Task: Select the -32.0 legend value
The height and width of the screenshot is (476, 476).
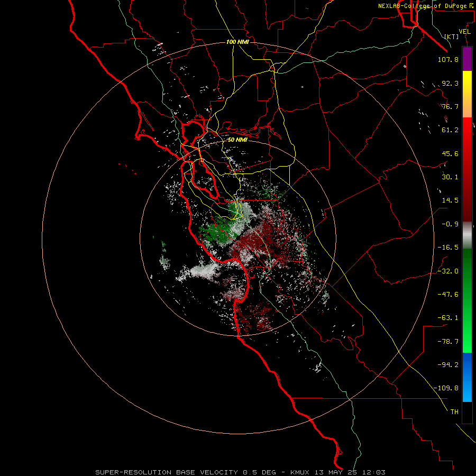Action: tap(448, 271)
